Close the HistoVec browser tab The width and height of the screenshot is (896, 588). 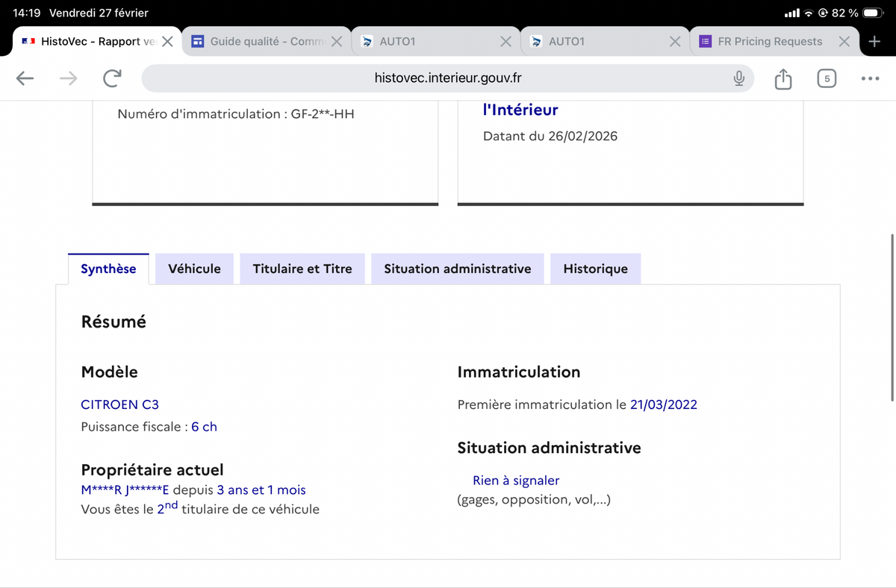click(x=167, y=42)
